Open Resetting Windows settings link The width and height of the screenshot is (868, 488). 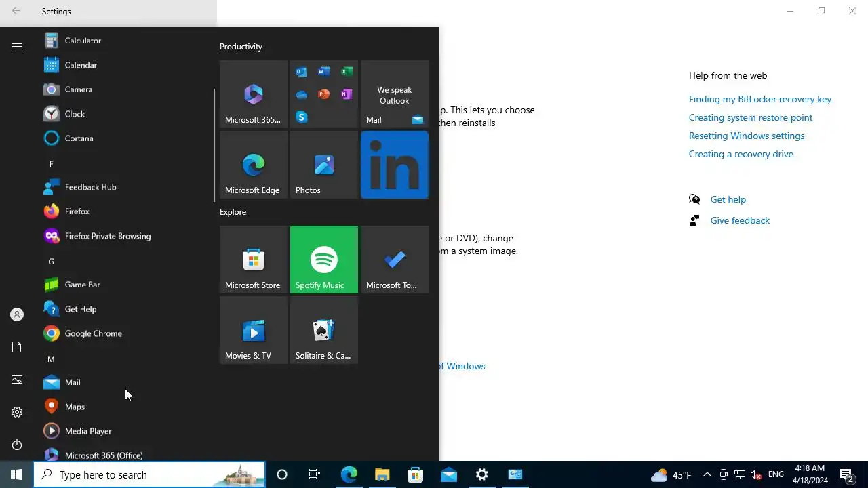click(x=747, y=136)
